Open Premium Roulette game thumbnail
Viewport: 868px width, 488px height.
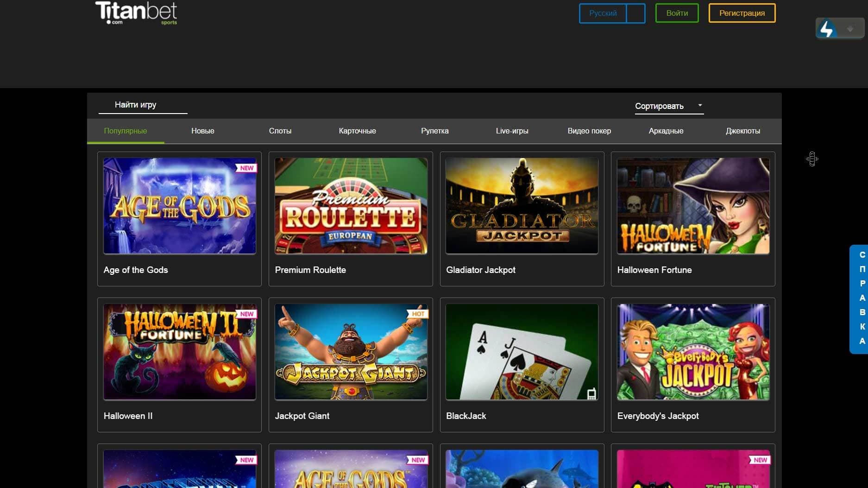pyautogui.click(x=351, y=206)
